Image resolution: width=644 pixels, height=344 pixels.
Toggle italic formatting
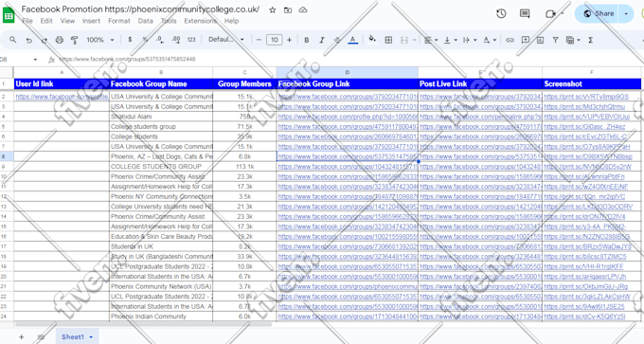tap(322, 40)
